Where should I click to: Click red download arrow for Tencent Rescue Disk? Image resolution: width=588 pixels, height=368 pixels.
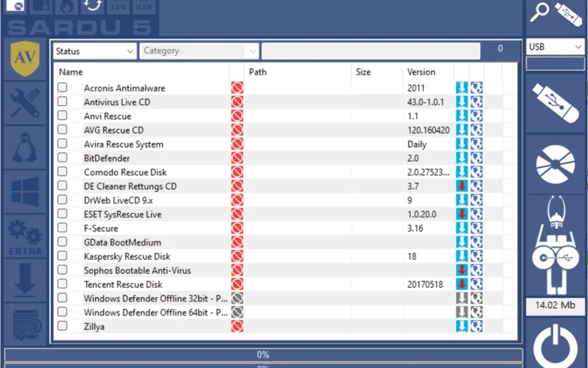[x=462, y=284]
